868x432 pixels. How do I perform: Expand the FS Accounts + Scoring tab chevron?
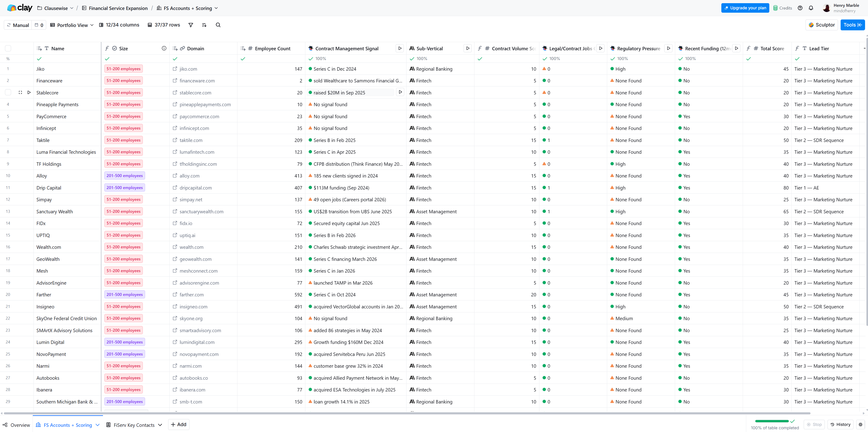(x=97, y=425)
